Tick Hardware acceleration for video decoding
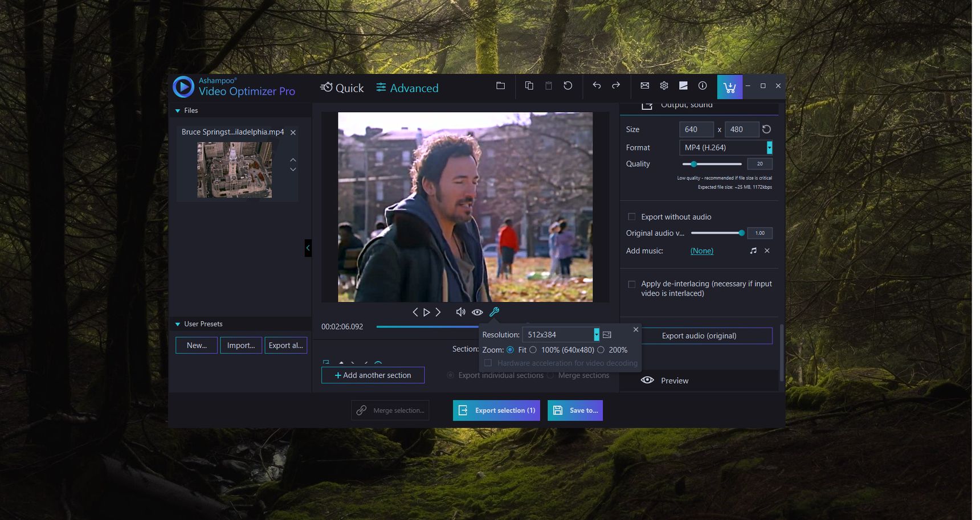Image resolution: width=980 pixels, height=520 pixels. (488, 363)
